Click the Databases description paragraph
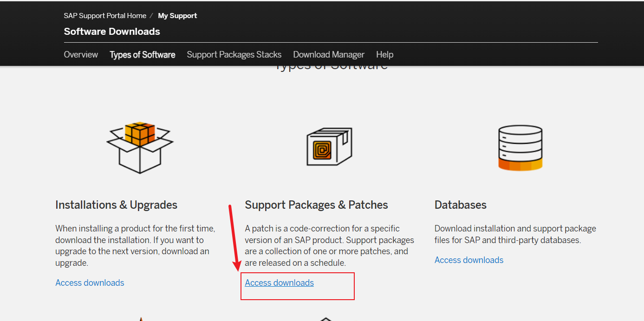Image resolution: width=644 pixels, height=321 pixels. coord(515,234)
